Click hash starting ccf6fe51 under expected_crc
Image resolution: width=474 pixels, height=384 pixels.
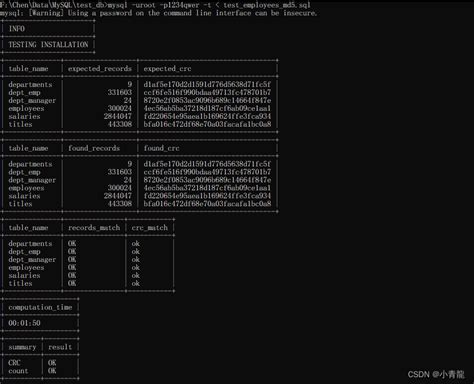pyautogui.click(x=207, y=92)
